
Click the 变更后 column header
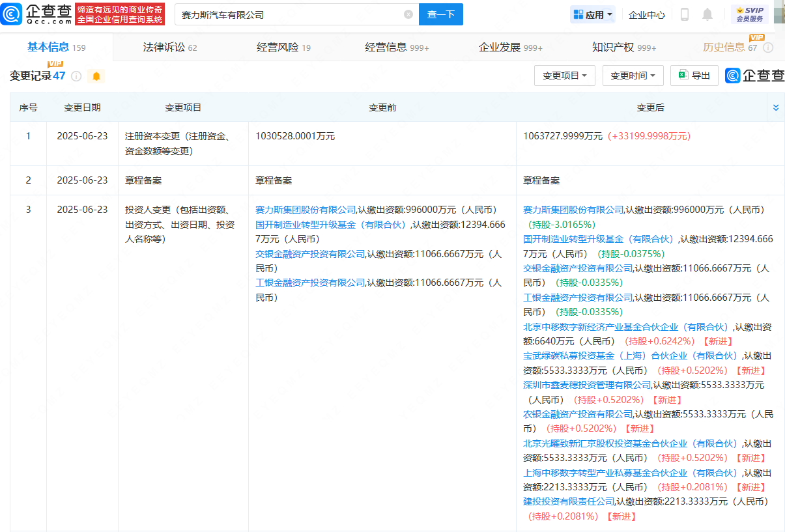click(x=650, y=107)
